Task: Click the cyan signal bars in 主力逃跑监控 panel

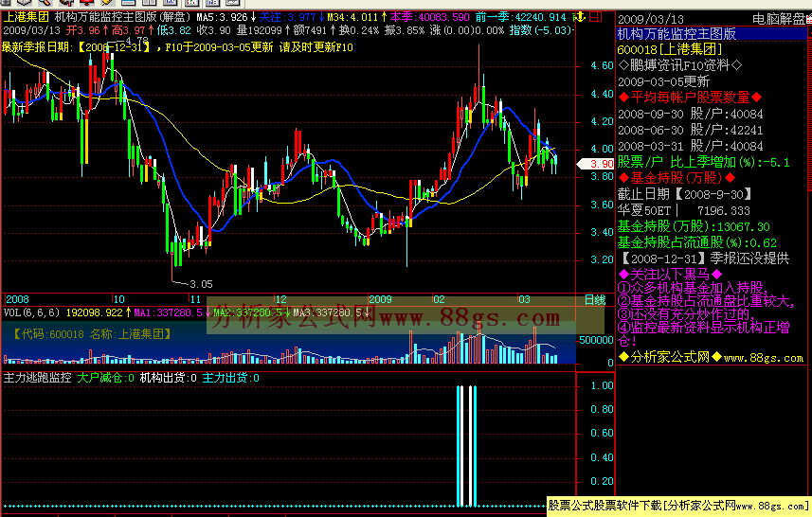Action: (466, 446)
